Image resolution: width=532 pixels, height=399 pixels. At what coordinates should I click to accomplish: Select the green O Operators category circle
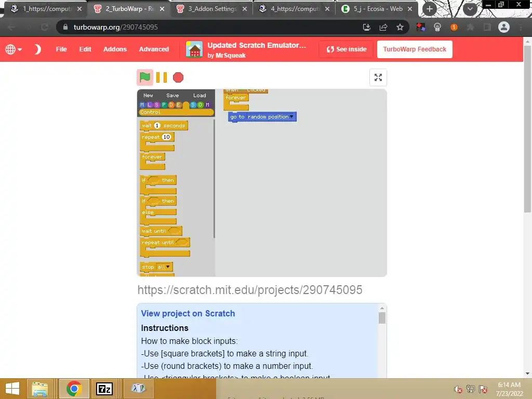[x=200, y=105]
